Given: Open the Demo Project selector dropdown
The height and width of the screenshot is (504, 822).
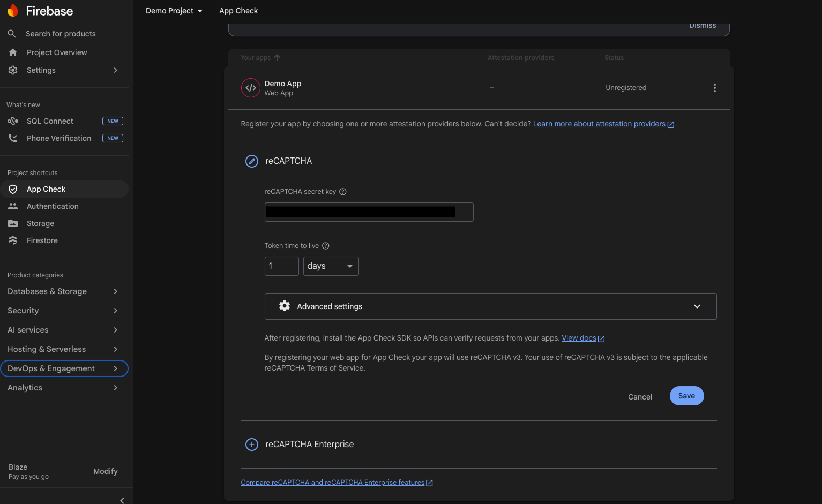Looking at the screenshot, I should click(174, 11).
